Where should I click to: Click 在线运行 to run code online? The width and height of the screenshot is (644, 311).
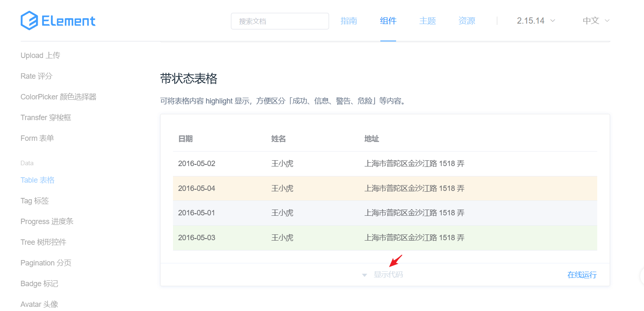(582, 274)
